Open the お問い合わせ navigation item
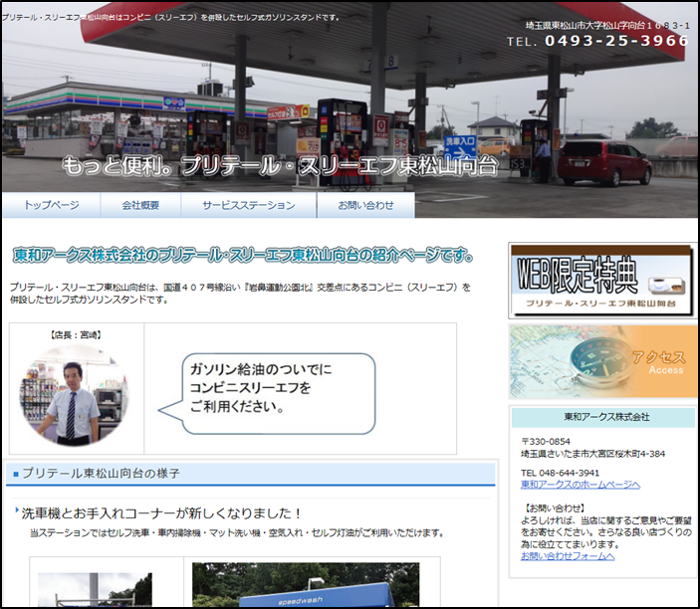This screenshot has height=609, width=700. 365,205
